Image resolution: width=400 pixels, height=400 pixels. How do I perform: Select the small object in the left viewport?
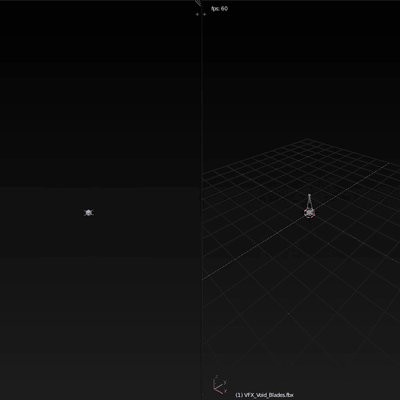(x=88, y=212)
